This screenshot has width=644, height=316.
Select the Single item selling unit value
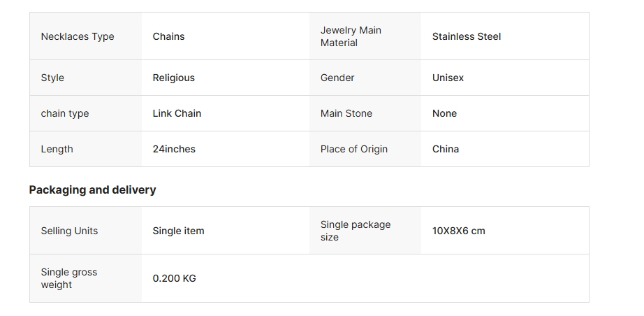178,231
